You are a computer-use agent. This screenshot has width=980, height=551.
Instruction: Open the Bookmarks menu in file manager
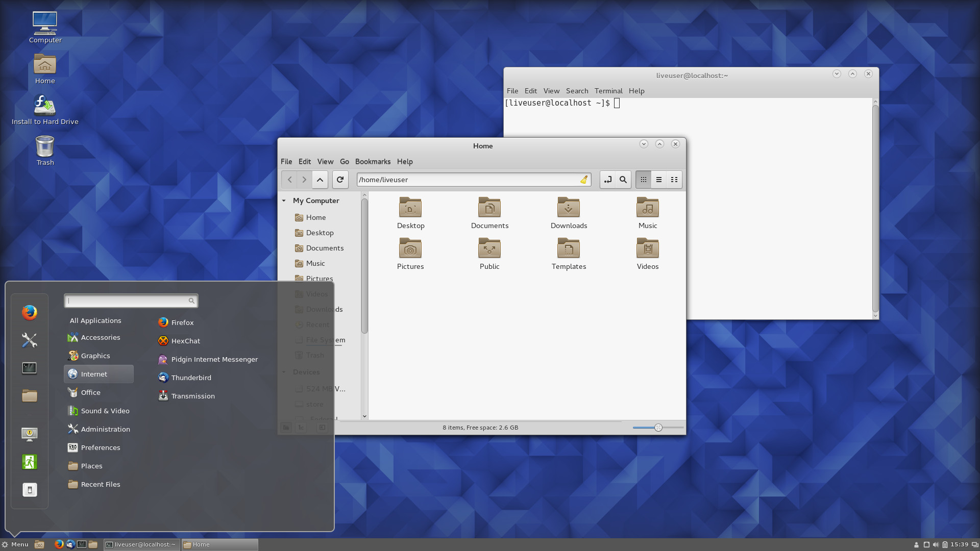(x=373, y=161)
